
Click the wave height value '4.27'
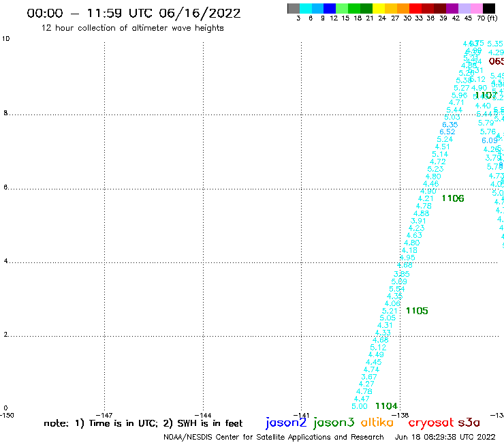click(x=366, y=384)
